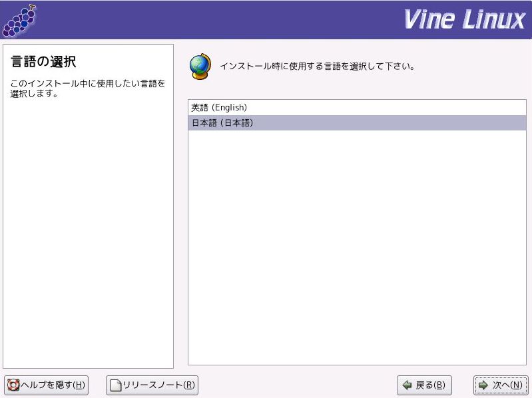This screenshot has width=532, height=398.
Task: Click the 言語の選択 help heading
Action: pyautogui.click(x=43, y=62)
